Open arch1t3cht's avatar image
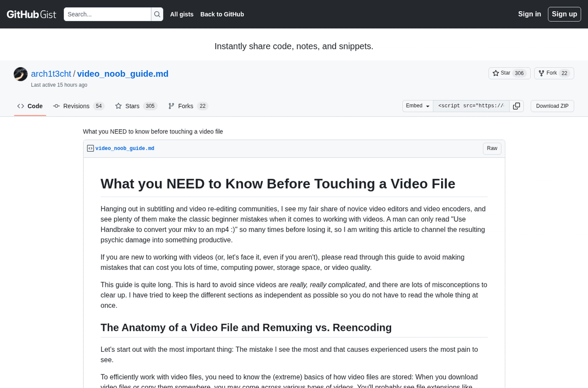588x388 pixels. [x=20, y=74]
